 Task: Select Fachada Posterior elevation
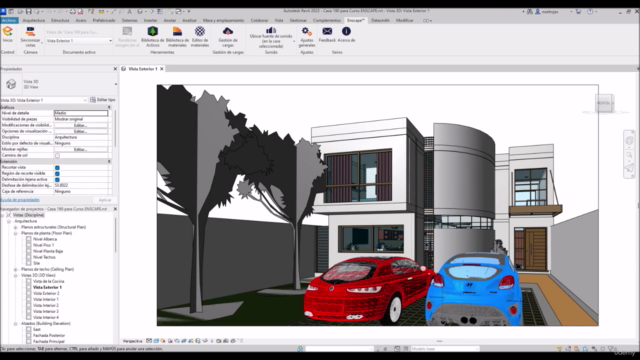click(49, 336)
